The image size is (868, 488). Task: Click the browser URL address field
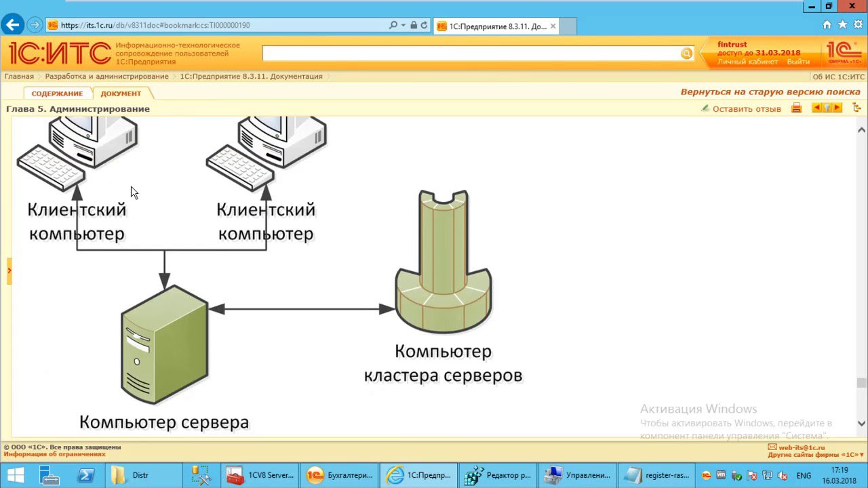pos(217,25)
